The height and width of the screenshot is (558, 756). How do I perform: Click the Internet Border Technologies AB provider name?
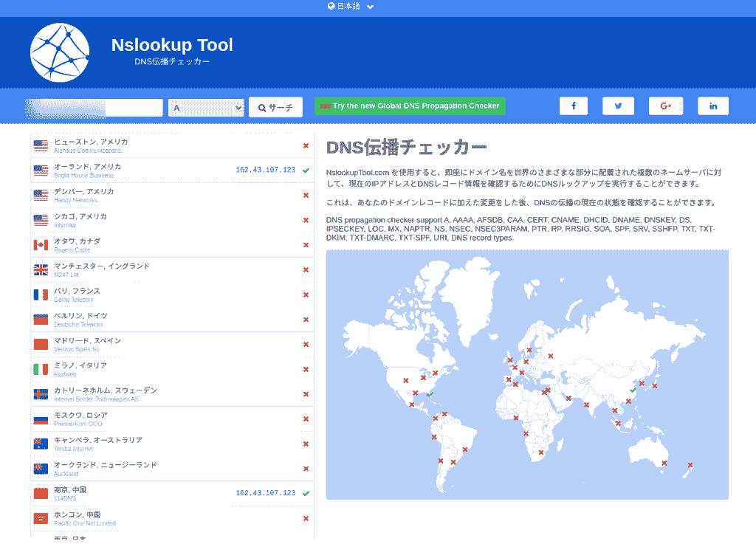click(97, 399)
